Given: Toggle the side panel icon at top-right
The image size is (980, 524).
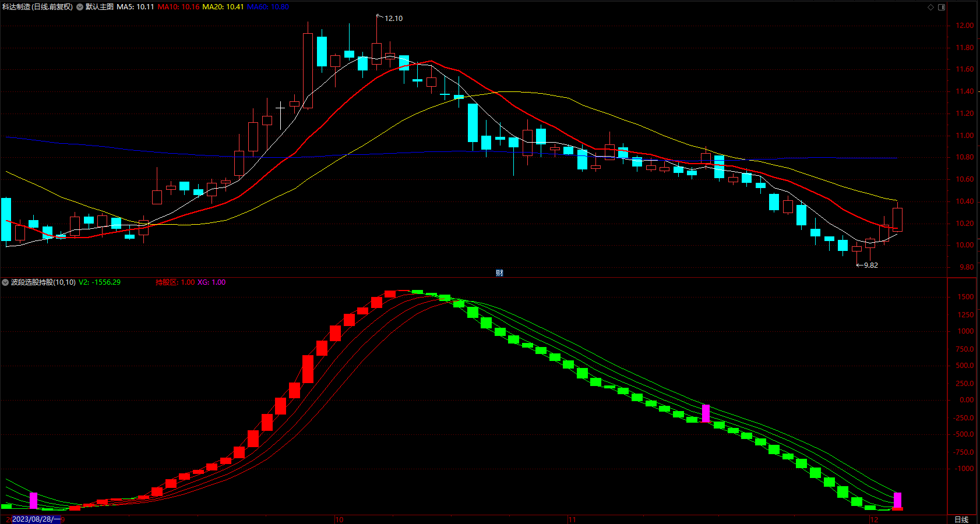Looking at the screenshot, I should point(942,7).
